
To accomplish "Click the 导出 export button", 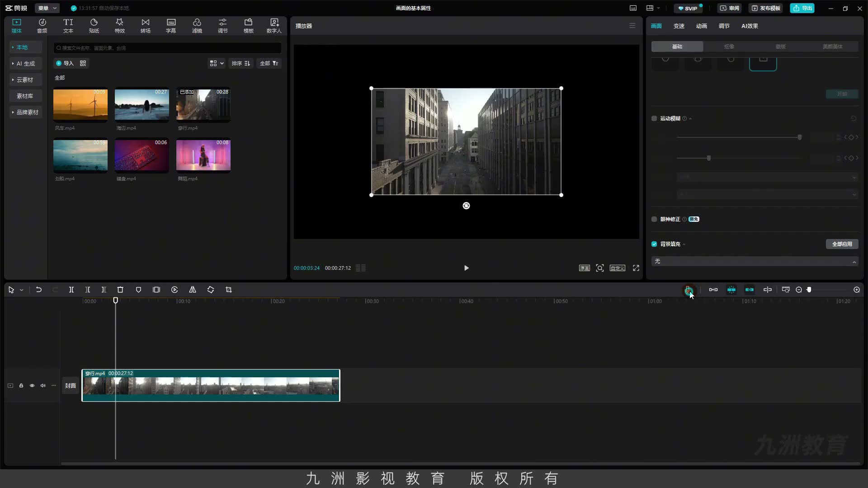I will (x=802, y=8).
